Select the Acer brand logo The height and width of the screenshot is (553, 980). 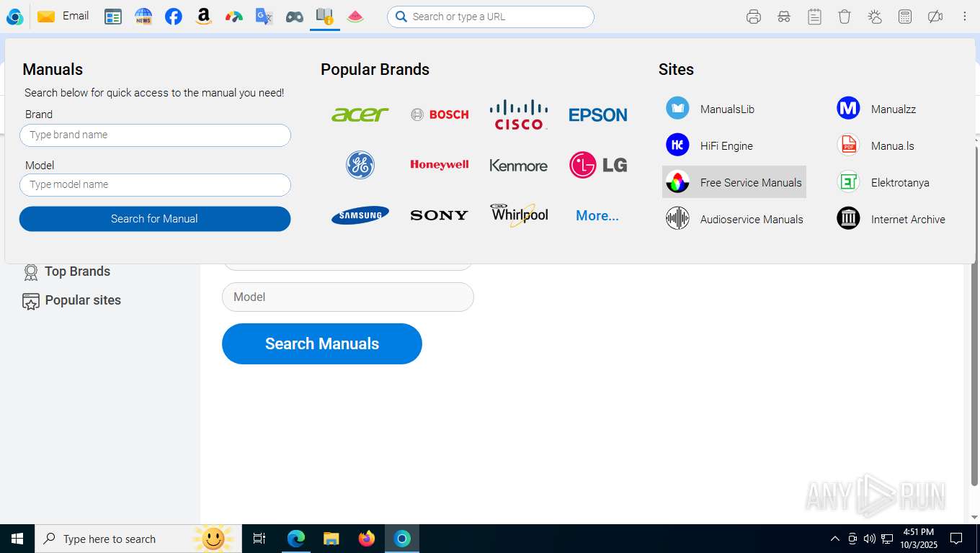pyautogui.click(x=360, y=114)
